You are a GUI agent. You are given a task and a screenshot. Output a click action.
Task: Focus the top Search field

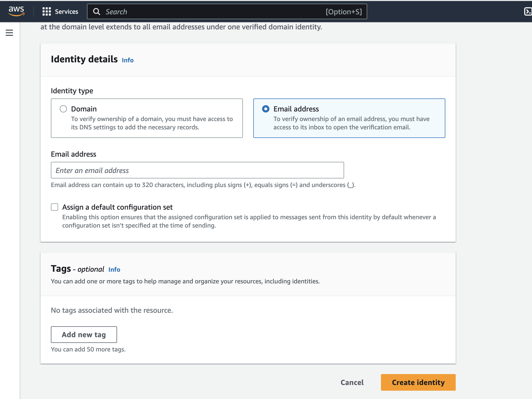(x=208, y=12)
